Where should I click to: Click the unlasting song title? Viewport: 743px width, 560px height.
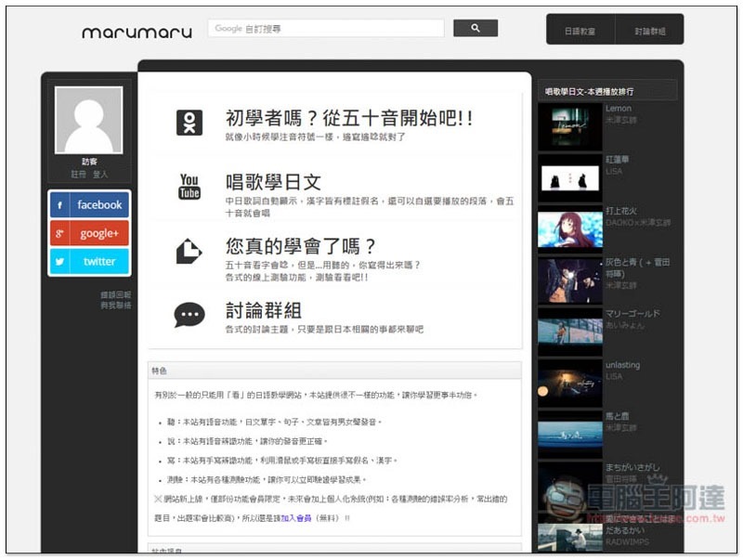coord(622,365)
